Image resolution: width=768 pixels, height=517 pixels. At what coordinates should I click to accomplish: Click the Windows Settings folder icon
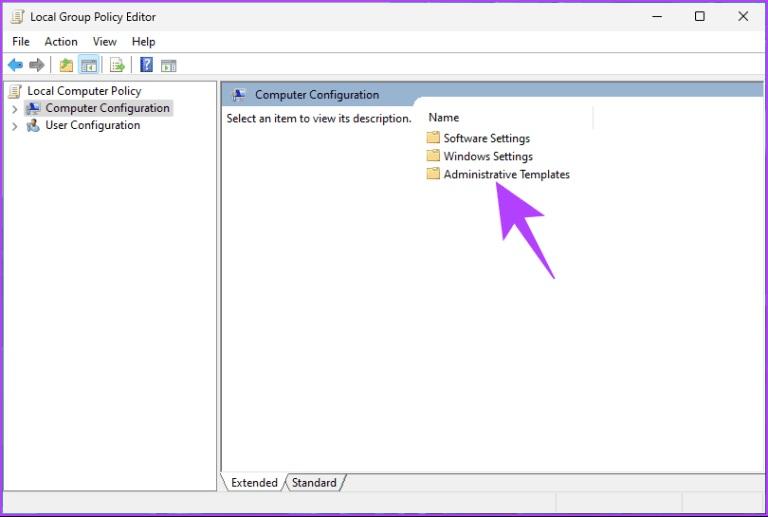(x=433, y=156)
